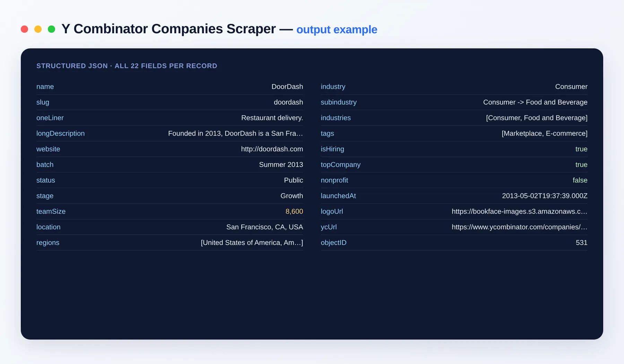Select the 'Growth' stage value
Viewport: 624px width, 364px height.
pos(292,196)
